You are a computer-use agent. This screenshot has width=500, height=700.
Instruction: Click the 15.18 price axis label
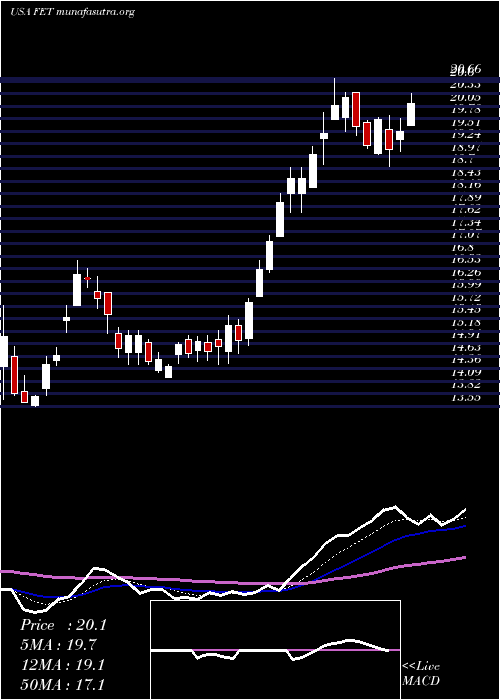466,322
